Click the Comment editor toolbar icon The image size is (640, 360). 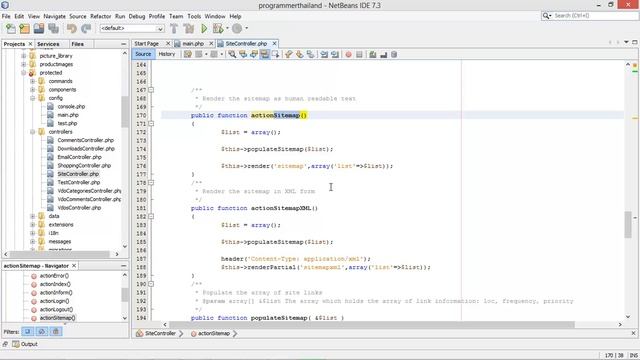(373, 54)
